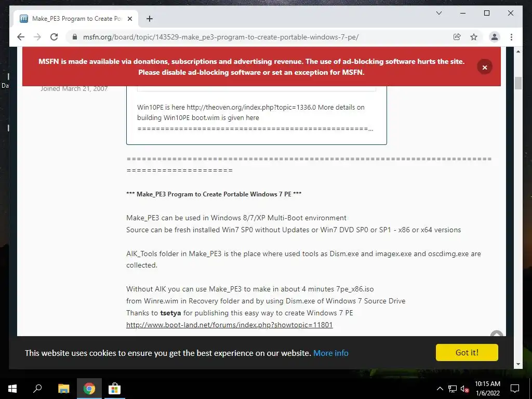Open Windows Start menu
Image resolution: width=532 pixels, height=399 pixels.
click(12, 389)
